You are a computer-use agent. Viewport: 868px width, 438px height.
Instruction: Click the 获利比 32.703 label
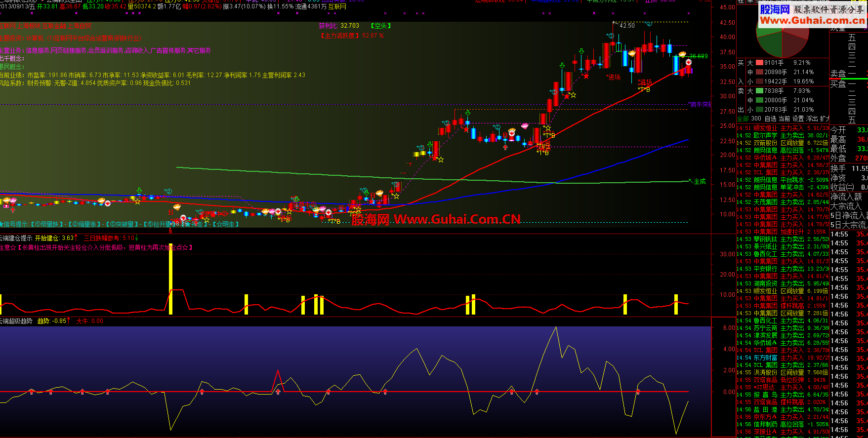coord(339,26)
